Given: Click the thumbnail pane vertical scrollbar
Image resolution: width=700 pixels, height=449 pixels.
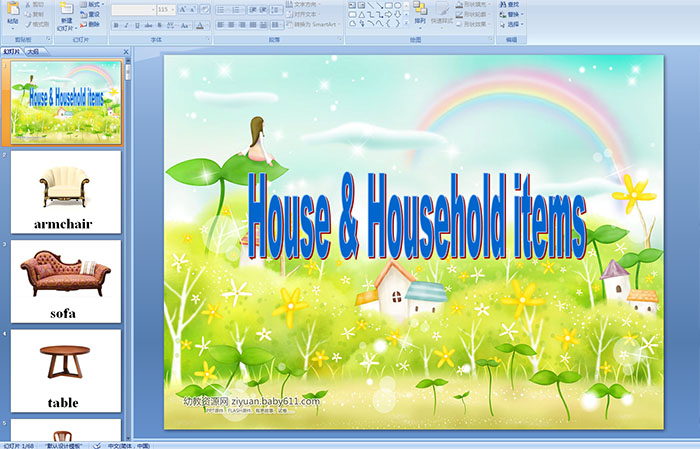Looking at the screenshot, I should pyautogui.click(x=129, y=250).
